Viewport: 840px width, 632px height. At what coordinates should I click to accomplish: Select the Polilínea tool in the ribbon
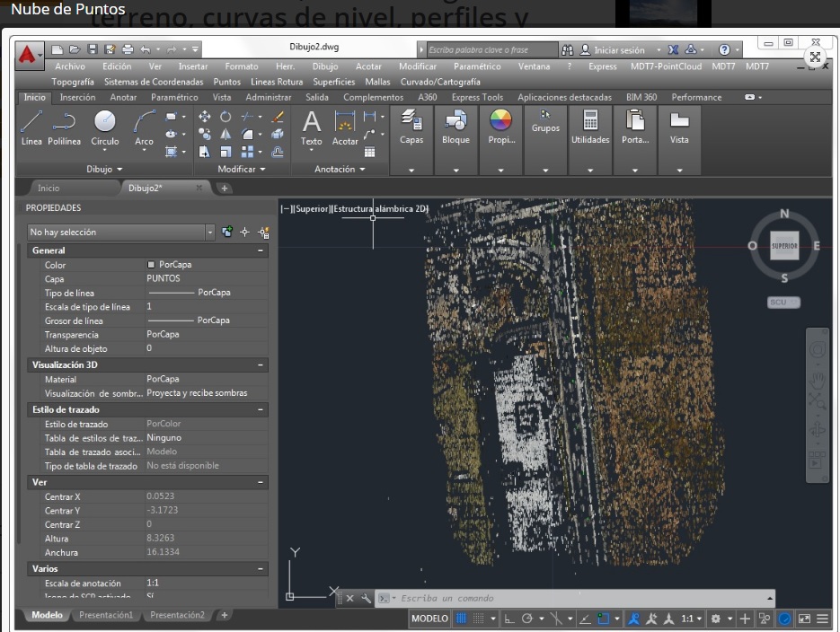[64, 125]
